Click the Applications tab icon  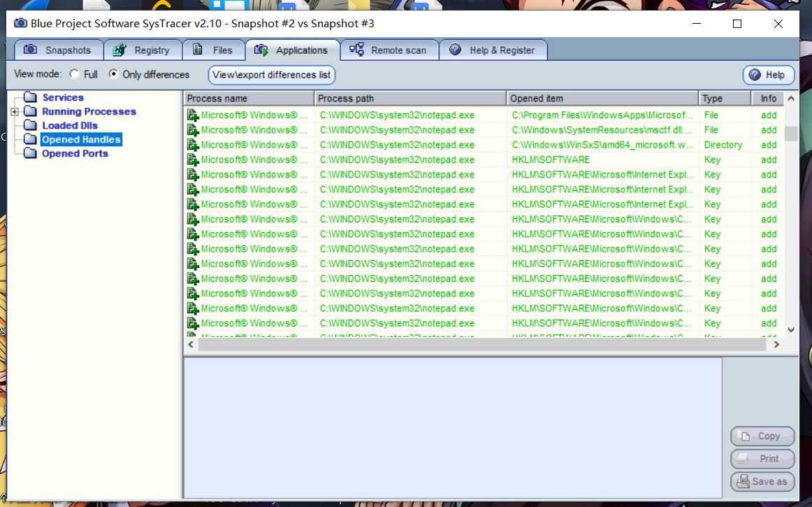click(x=261, y=50)
